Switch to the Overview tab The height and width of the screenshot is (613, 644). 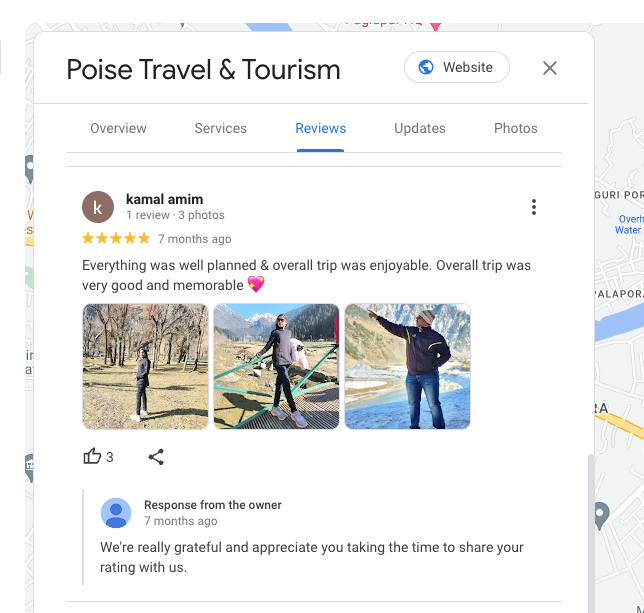click(x=118, y=129)
